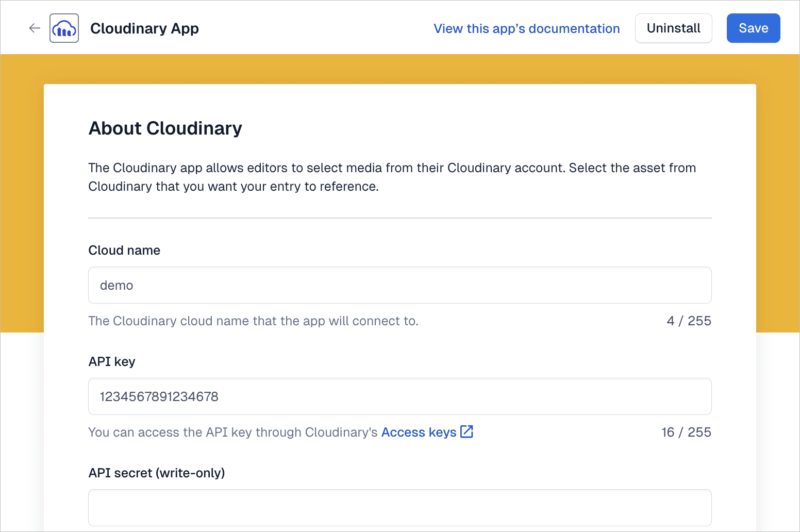Click the Cloud name helper text
Image resolution: width=800 pixels, height=532 pixels.
(x=253, y=321)
